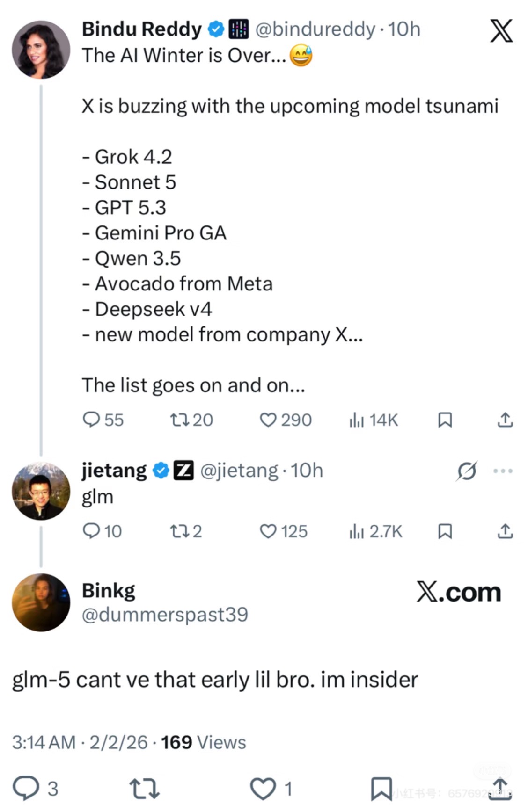Image resolution: width=528 pixels, height=812 pixels.
Task: Like Bindu Reddy's post with 290 likes
Action: tap(268, 420)
